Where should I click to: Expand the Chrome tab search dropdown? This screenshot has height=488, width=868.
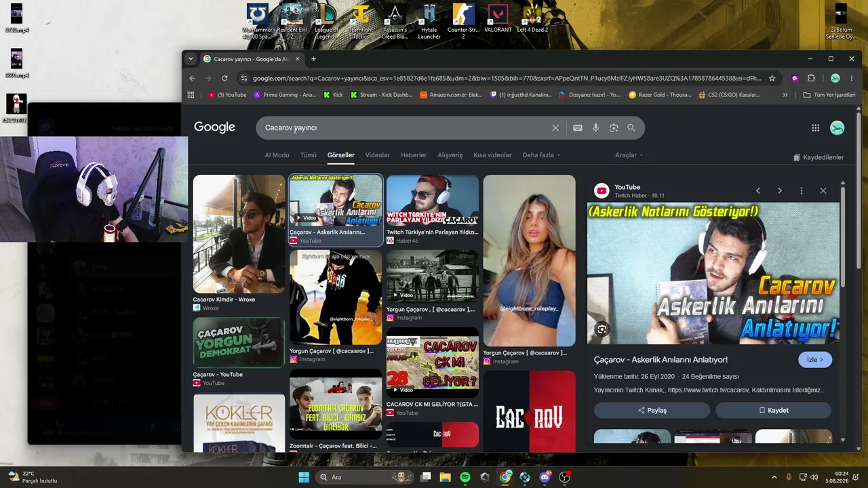191,59
